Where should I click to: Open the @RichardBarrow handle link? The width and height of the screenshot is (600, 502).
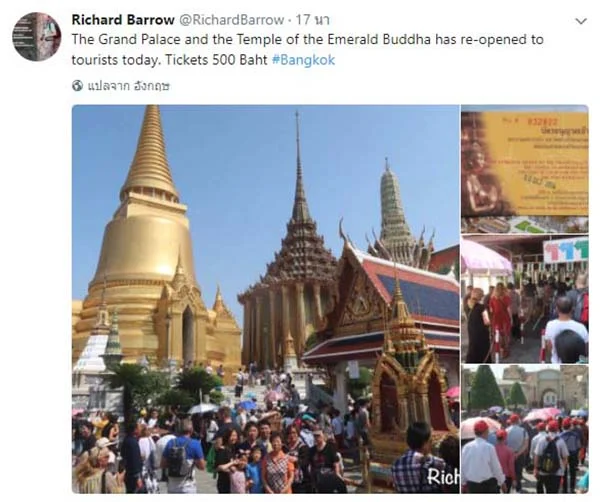point(232,20)
